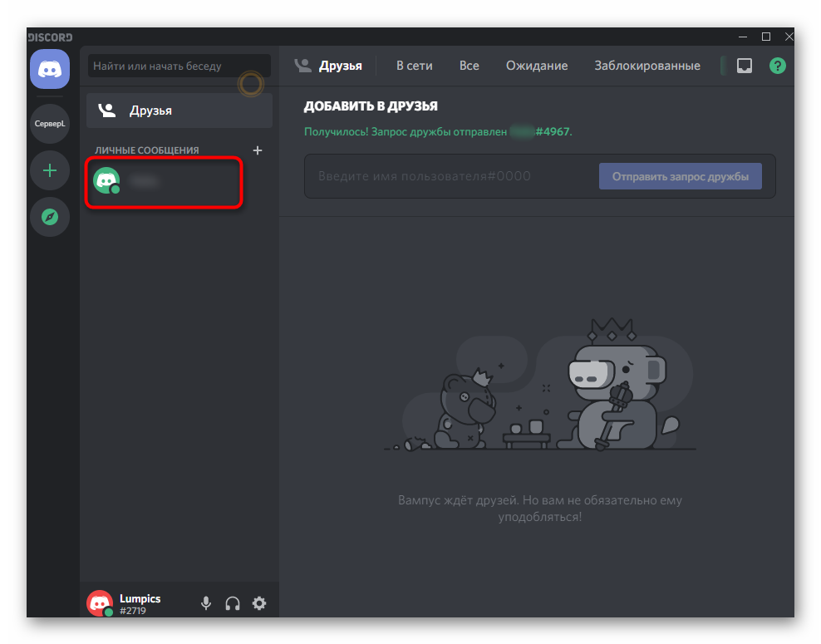Viewport: 821px width, 644px height.
Task: Open the СерверL server
Action: tap(50, 124)
